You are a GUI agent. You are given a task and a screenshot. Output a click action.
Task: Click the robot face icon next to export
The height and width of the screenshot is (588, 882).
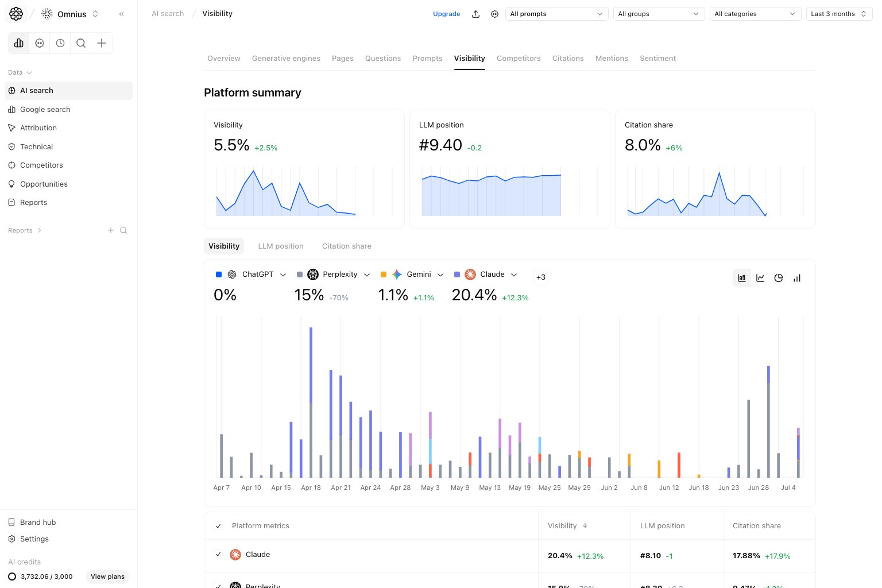click(494, 14)
